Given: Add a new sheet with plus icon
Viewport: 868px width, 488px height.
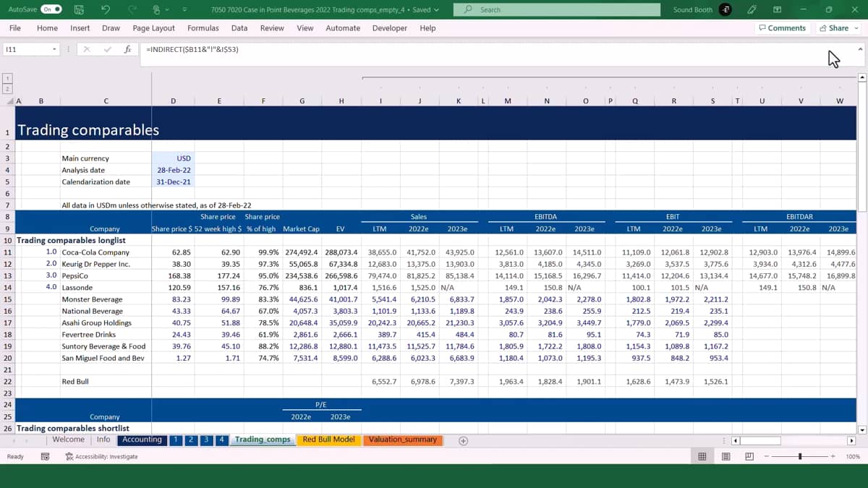Looking at the screenshot, I should (464, 440).
